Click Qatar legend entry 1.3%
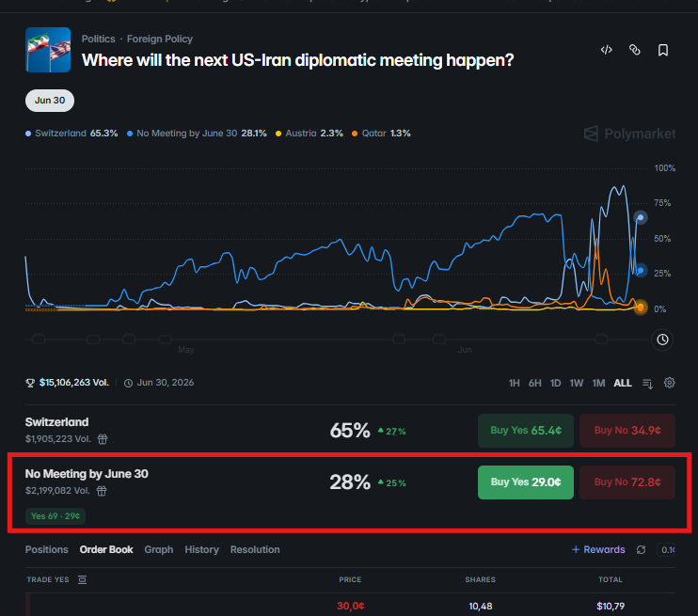Screen dimensions: 698x616 (x=381, y=134)
